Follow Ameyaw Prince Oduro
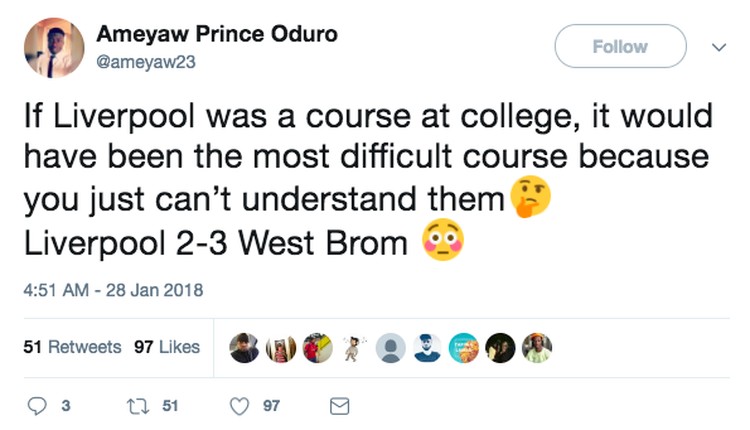The width and height of the screenshot is (750, 430). pyautogui.click(x=619, y=46)
